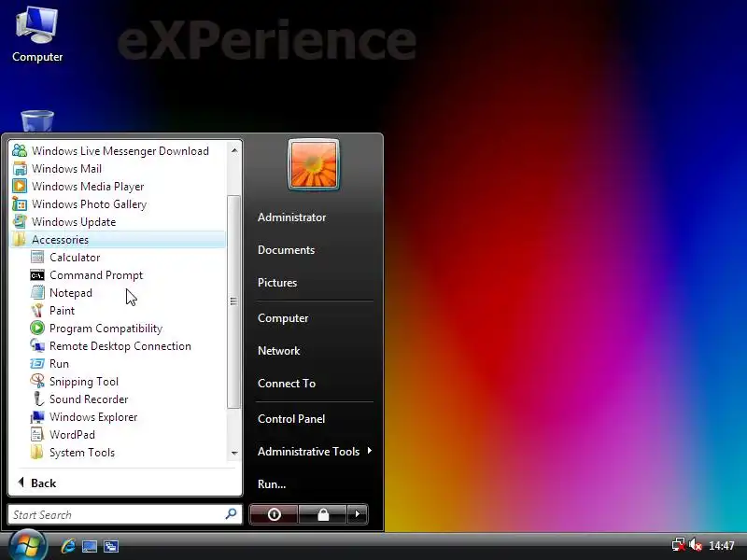
Task: Go Back to the main start menu
Action: 37,483
